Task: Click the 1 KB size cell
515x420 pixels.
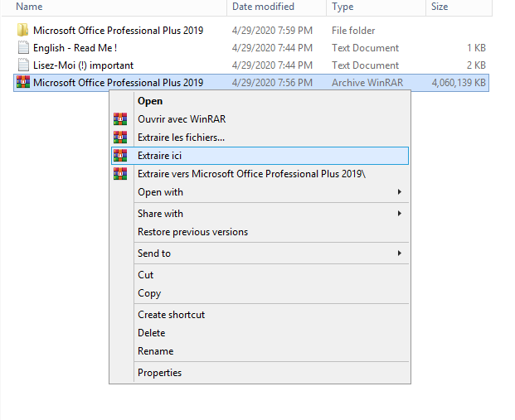Action: point(476,48)
